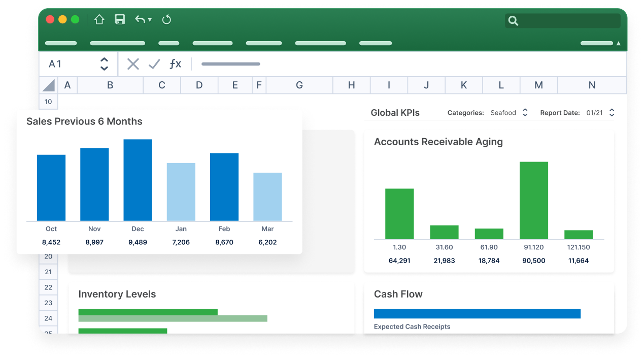Switch to the rightmost ribbon tab

point(597,43)
